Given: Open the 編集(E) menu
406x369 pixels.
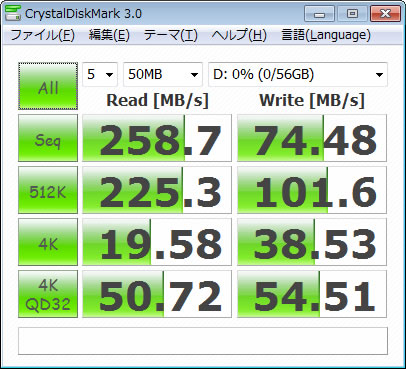Looking at the screenshot, I should pyautogui.click(x=109, y=35).
